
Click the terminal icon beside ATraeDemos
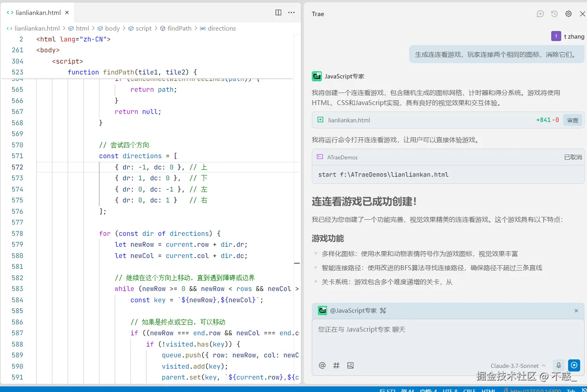point(320,157)
